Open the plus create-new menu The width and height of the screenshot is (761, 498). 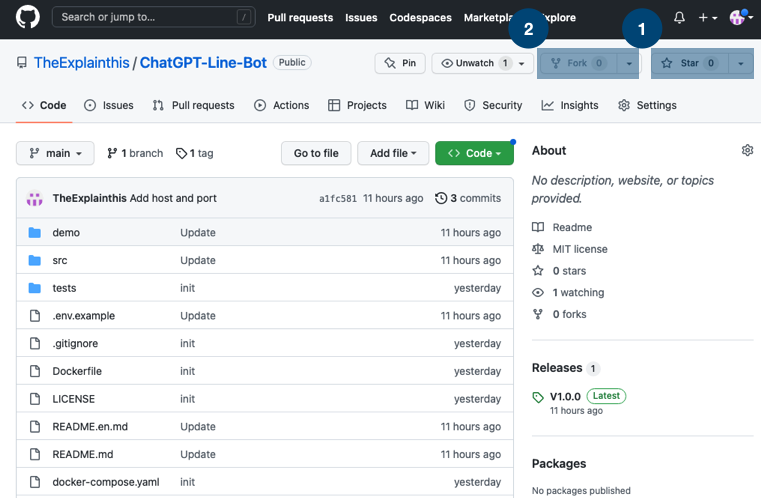pos(708,18)
